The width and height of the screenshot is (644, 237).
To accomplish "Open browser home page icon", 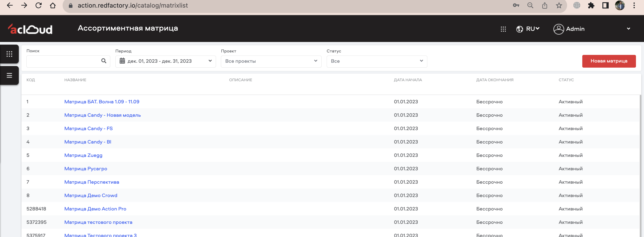I will point(53,6).
